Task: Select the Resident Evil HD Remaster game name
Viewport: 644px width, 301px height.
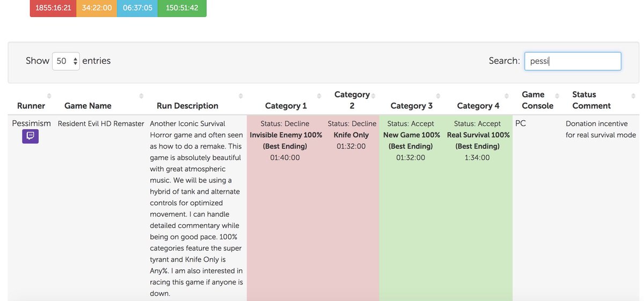Action: [101, 123]
